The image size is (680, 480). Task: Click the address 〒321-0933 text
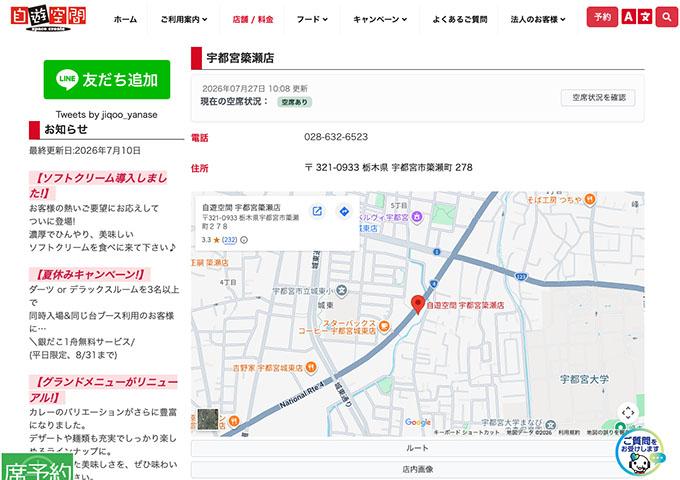point(388,167)
